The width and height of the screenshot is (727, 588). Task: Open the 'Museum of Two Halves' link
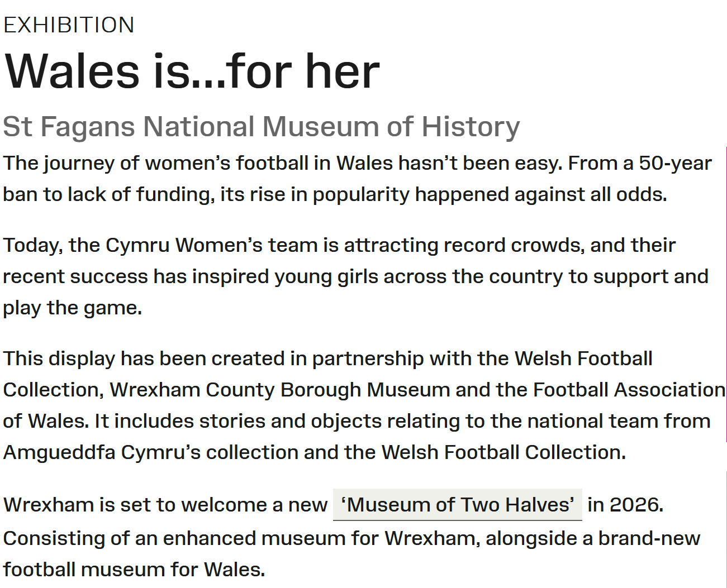(x=457, y=505)
